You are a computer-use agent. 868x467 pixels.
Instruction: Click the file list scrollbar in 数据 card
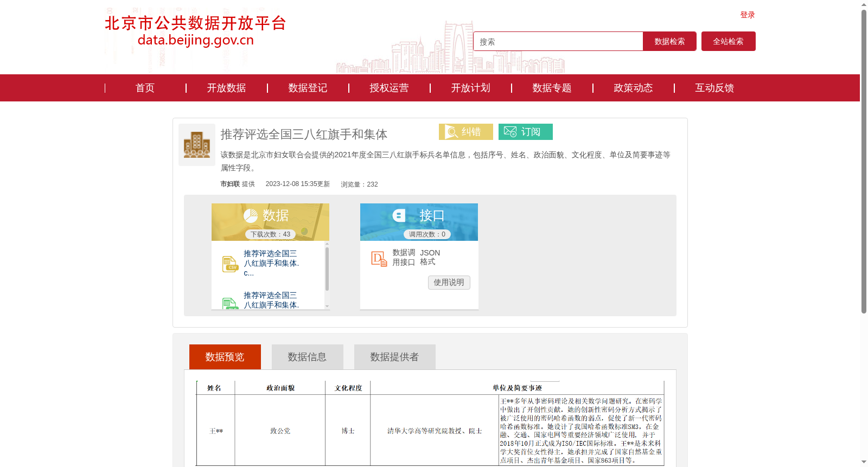click(x=327, y=268)
